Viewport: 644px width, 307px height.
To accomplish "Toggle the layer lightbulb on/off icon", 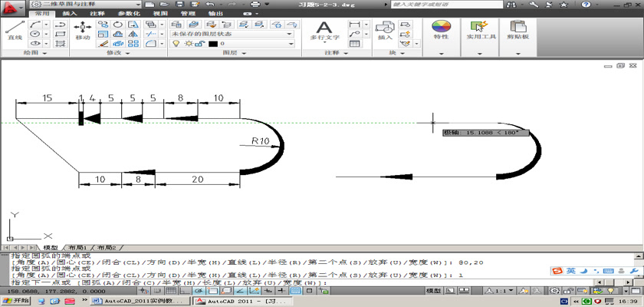I will point(176,44).
